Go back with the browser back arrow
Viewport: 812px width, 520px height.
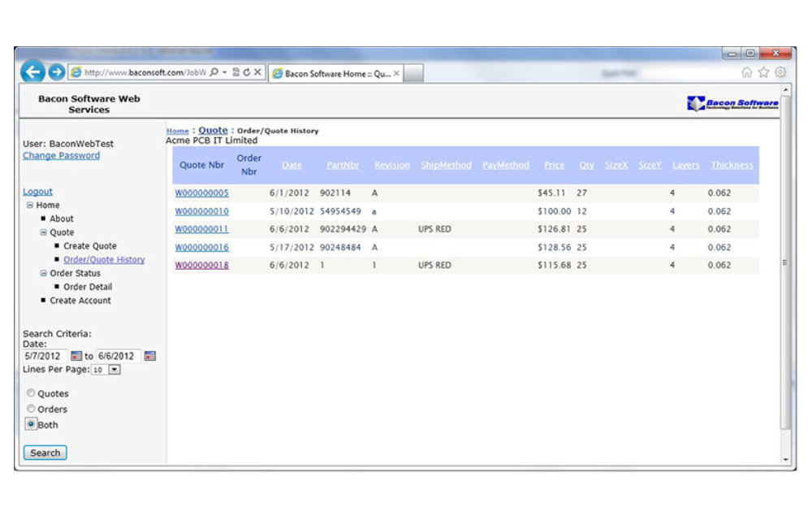tap(32, 71)
